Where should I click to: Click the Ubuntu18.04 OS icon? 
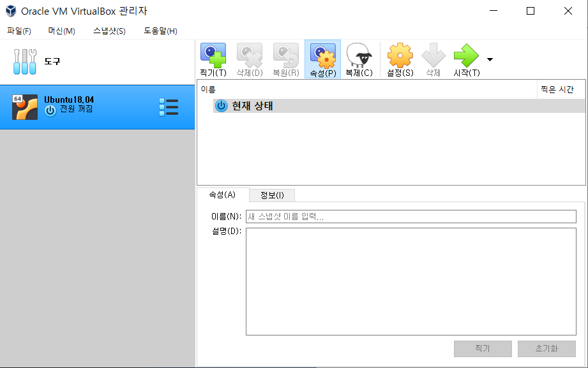(x=25, y=107)
